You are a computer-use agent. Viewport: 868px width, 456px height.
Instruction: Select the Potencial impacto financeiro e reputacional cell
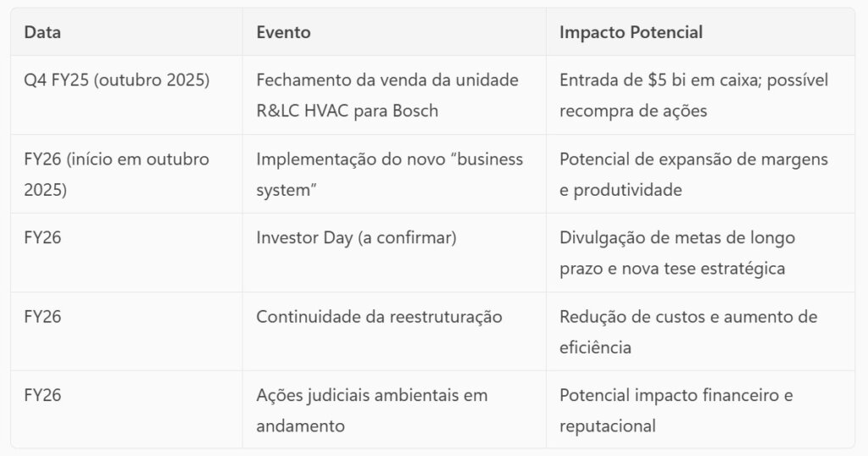point(676,410)
